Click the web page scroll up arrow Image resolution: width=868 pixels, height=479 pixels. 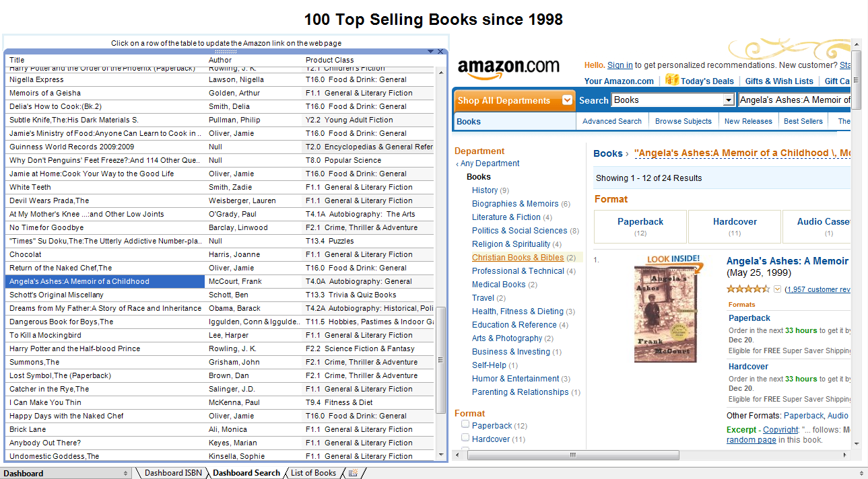pyautogui.click(x=856, y=44)
